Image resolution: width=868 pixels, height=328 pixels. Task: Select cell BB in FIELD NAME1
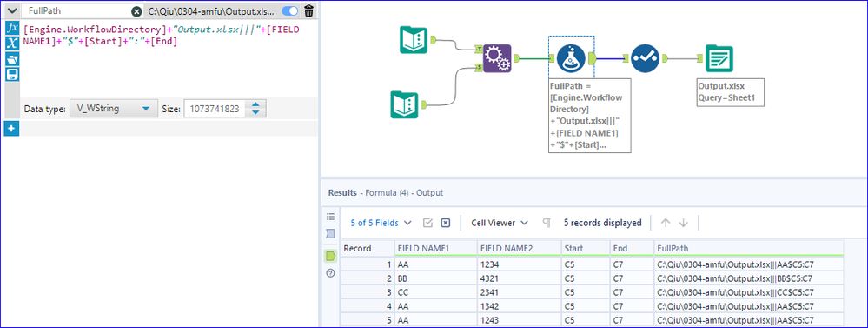tap(435, 278)
